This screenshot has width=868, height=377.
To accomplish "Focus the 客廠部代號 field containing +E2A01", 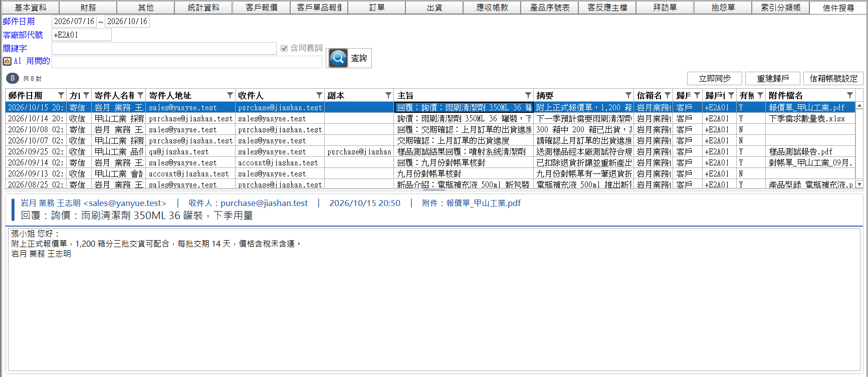I will [x=82, y=35].
